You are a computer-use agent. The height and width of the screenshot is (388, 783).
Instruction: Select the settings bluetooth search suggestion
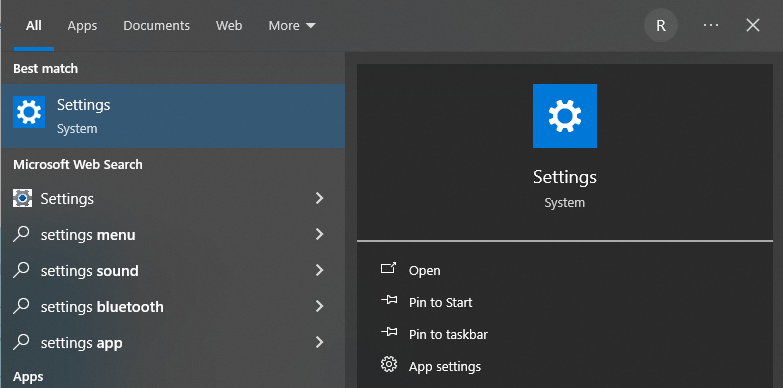(x=173, y=306)
